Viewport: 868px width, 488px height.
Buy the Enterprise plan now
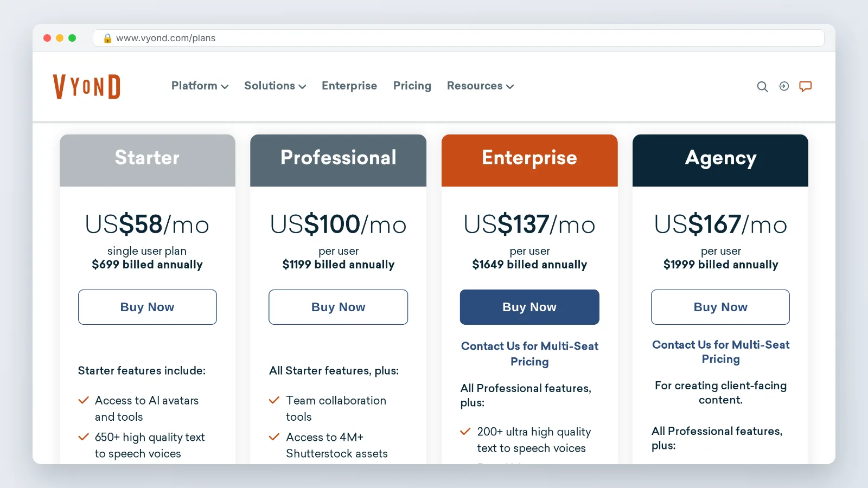(529, 307)
